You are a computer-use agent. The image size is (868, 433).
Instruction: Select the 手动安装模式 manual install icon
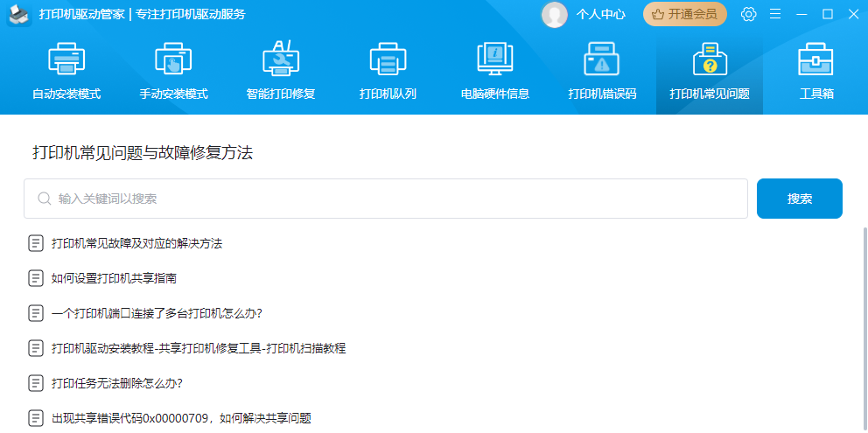tap(173, 61)
